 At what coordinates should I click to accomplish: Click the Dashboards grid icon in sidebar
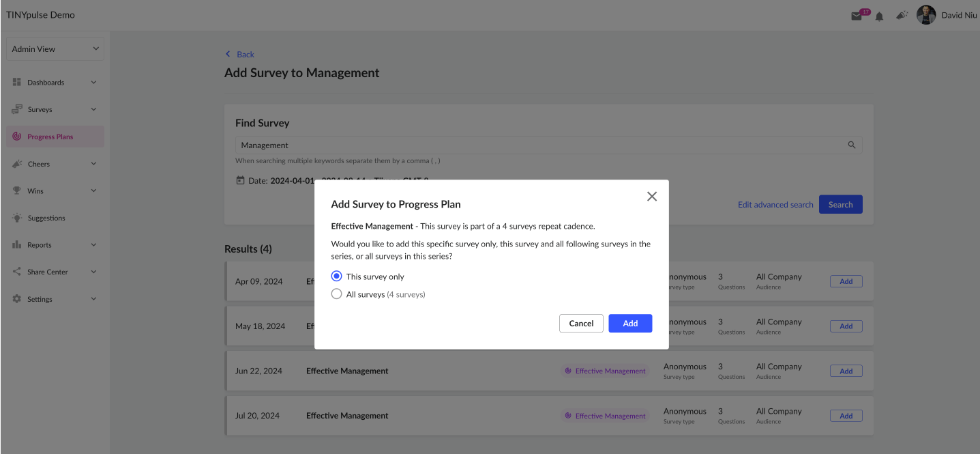[x=17, y=82]
